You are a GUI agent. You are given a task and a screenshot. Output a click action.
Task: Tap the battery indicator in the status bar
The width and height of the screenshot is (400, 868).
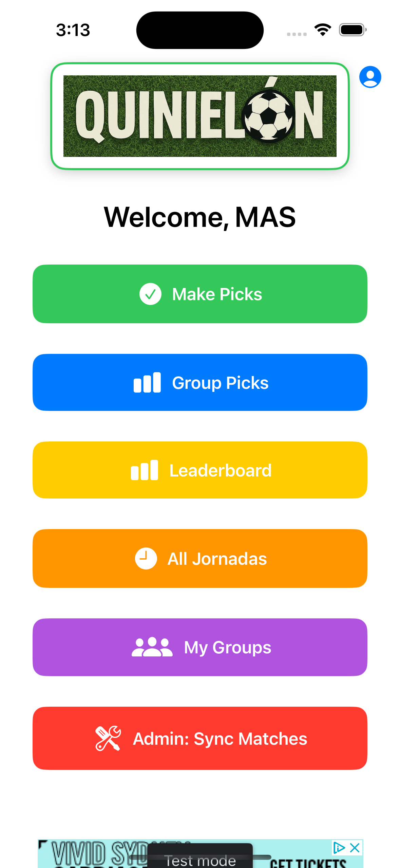(x=353, y=30)
